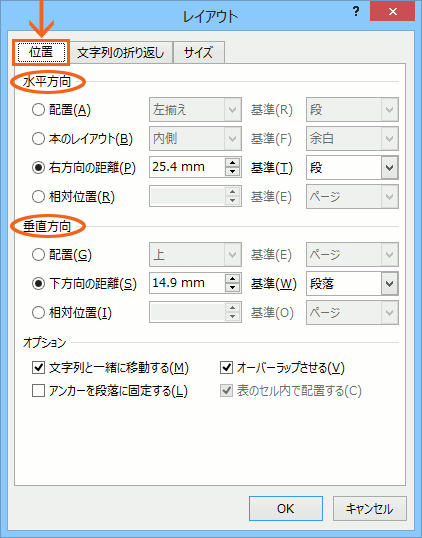Open the 内側 book layout dropdown

[x=195, y=139]
